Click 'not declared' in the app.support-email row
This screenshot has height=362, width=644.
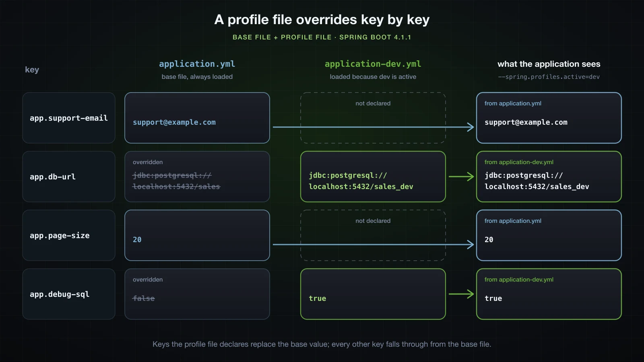(x=373, y=103)
